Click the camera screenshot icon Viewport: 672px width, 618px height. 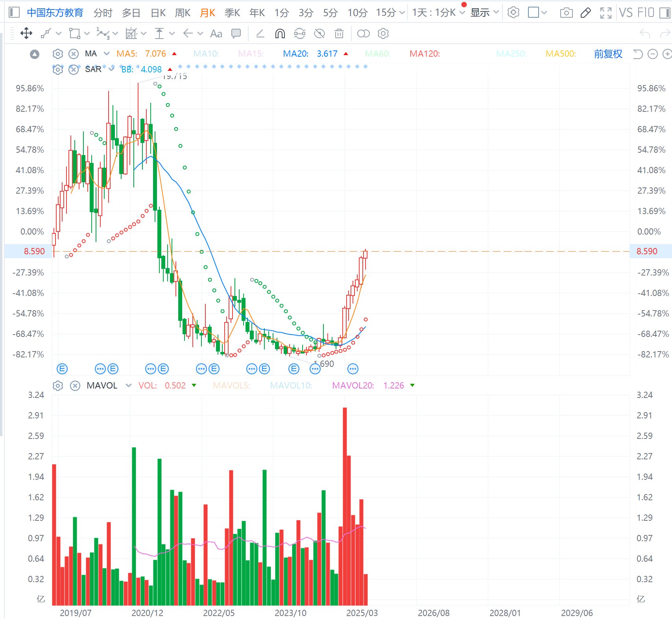[x=566, y=13]
